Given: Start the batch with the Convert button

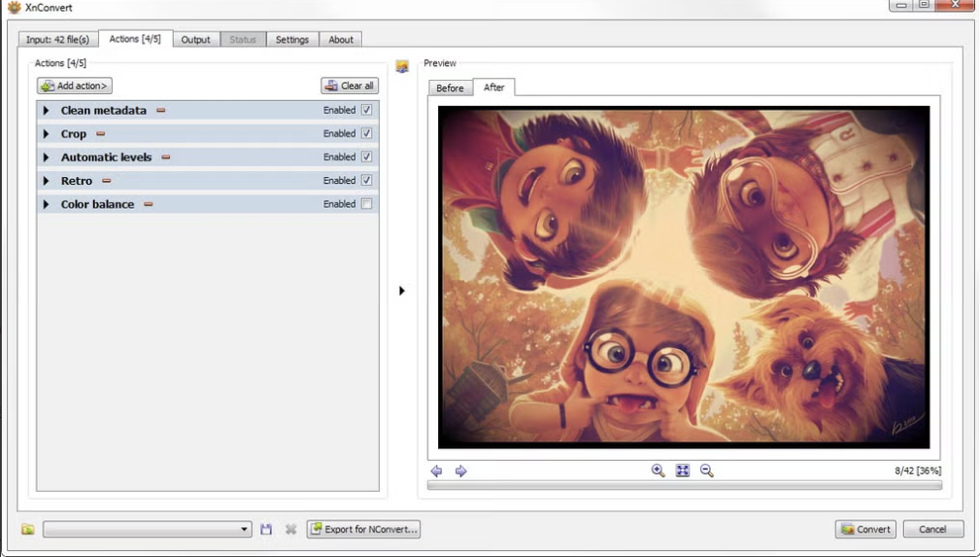Looking at the screenshot, I should (865, 530).
